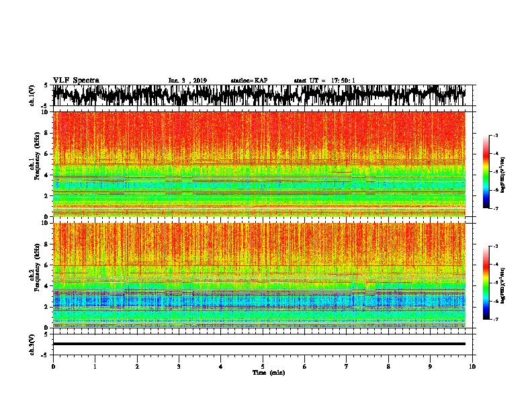The image size is (532, 411).
Task: Click the '10' tick on ch.1 frequency axis
Action: coord(46,112)
